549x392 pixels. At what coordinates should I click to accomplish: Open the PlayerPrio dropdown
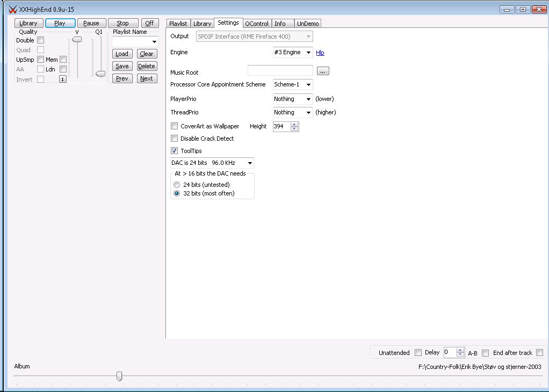pyautogui.click(x=293, y=99)
